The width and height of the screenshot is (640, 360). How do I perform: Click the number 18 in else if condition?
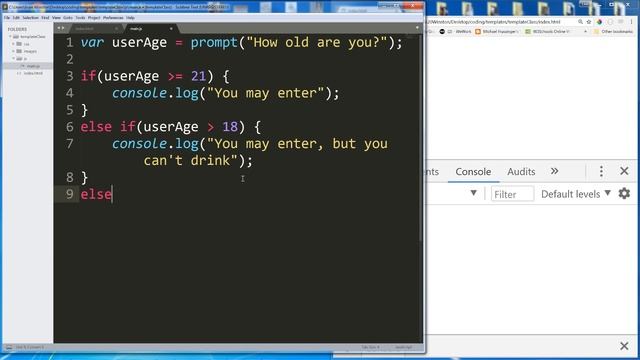point(230,127)
